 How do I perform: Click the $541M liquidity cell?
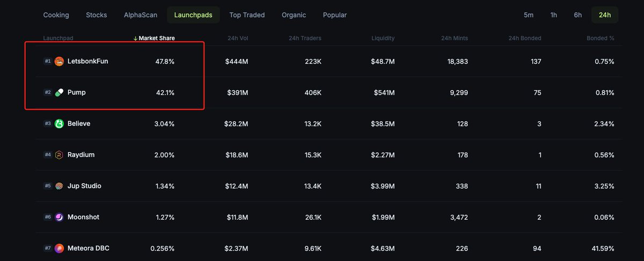click(x=384, y=93)
